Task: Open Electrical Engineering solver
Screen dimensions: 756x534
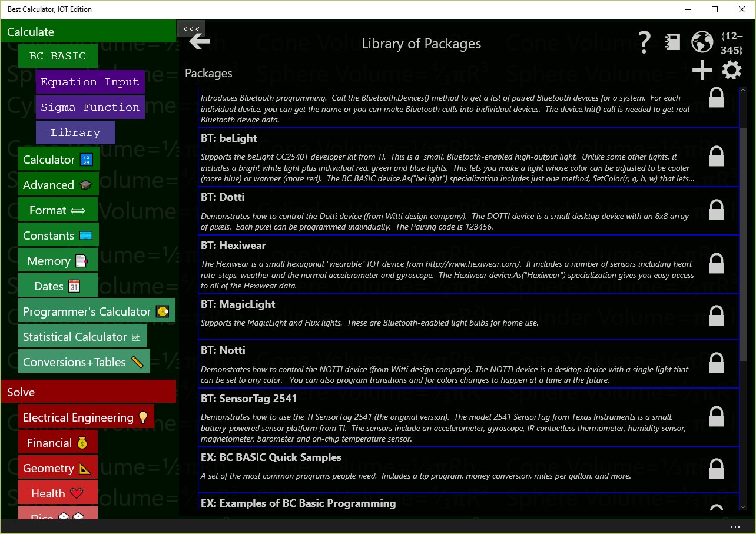Action: 86,417
